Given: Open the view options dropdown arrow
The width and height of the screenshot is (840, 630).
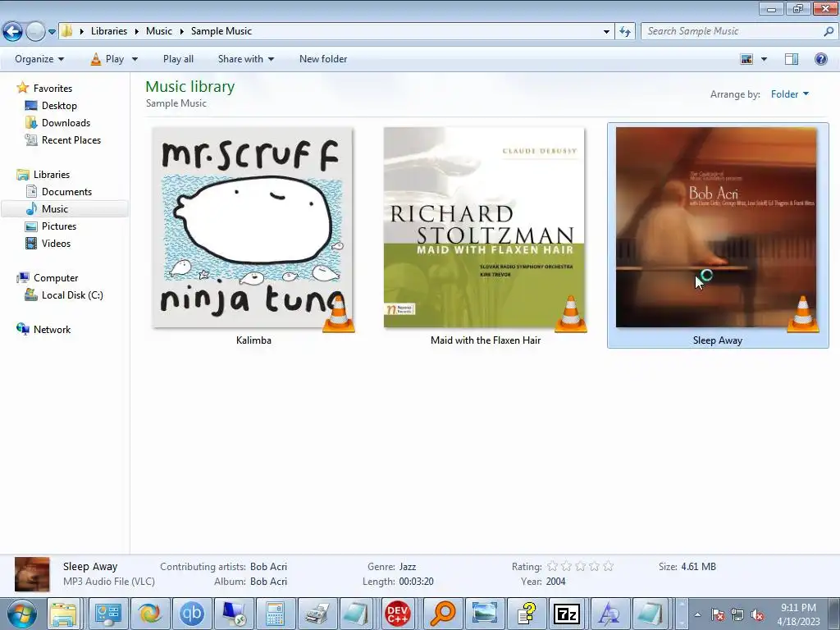Looking at the screenshot, I should click(764, 59).
